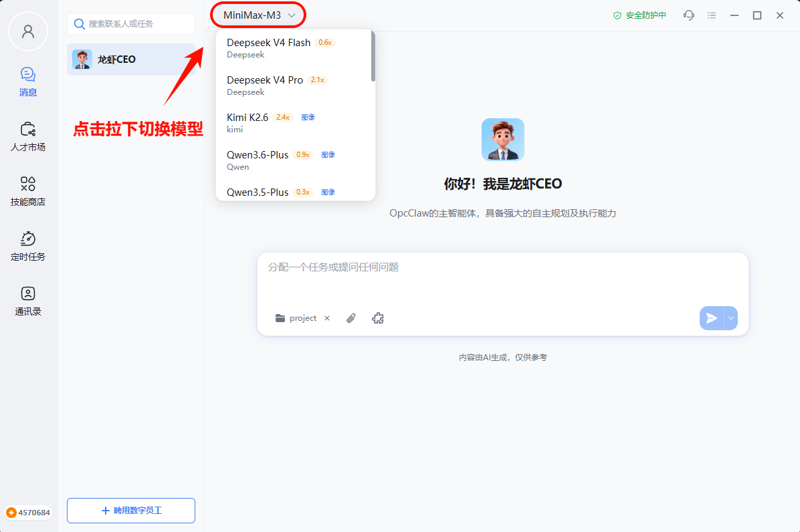Expand the send options dropdown arrow
Viewport: 800px width, 532px height.
(731, 319)
